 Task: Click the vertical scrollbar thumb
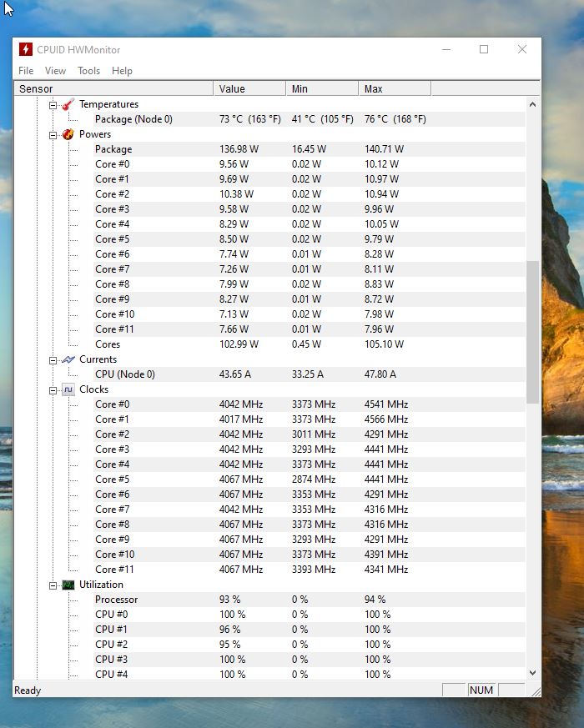[x=532, y=332]
